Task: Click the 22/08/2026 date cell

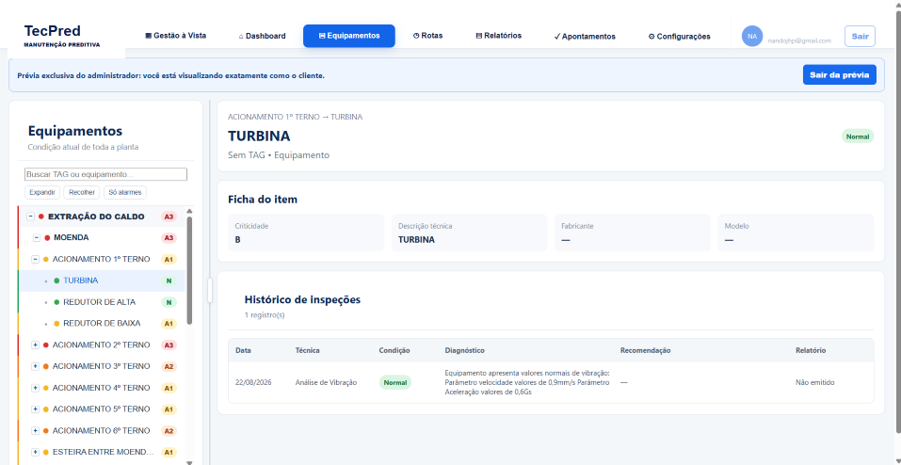Action: (x=253, y=382)
